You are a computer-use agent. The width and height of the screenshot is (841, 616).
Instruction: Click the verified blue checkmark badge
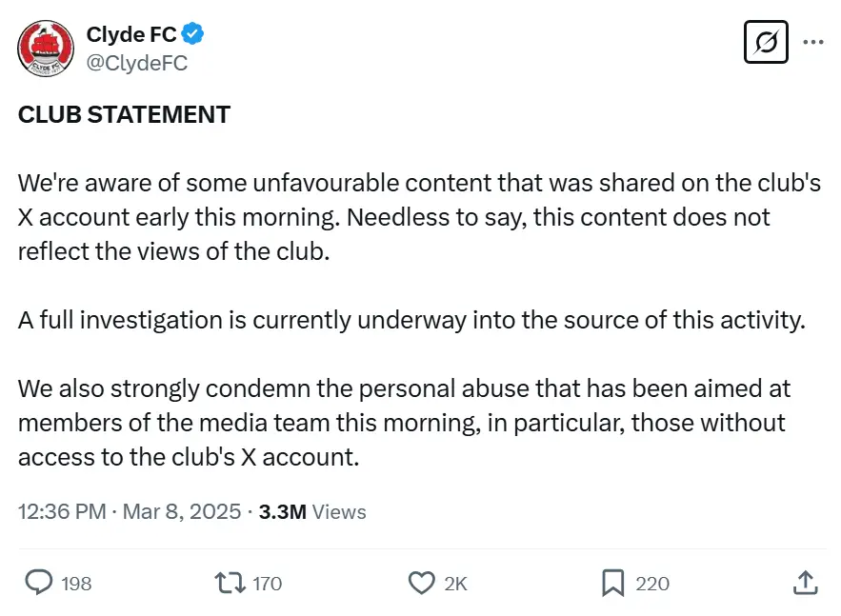(x=190, y=33)
